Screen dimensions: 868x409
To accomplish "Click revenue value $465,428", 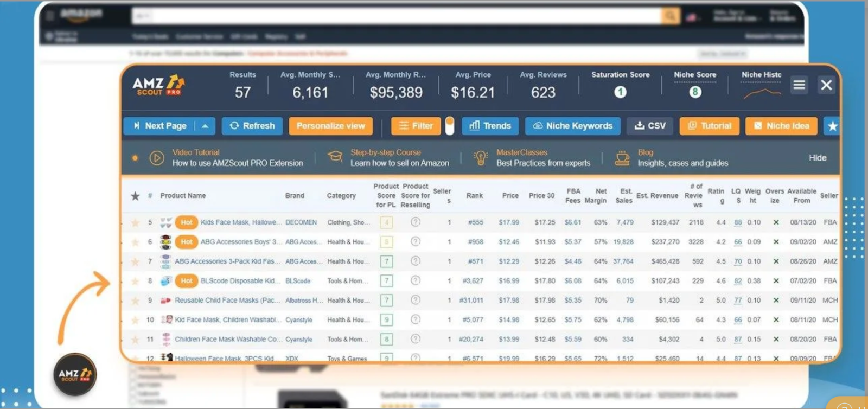I will [x=665, y=261].
